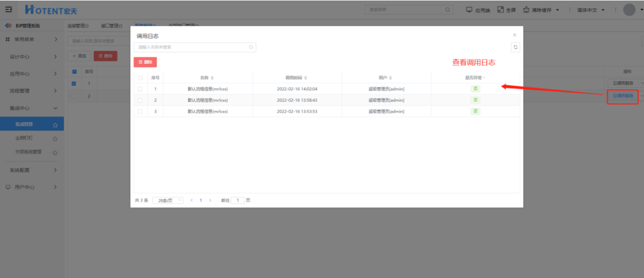Click background 删除 button next to 添加
The image size is (644, 278).
pos(105,56)
